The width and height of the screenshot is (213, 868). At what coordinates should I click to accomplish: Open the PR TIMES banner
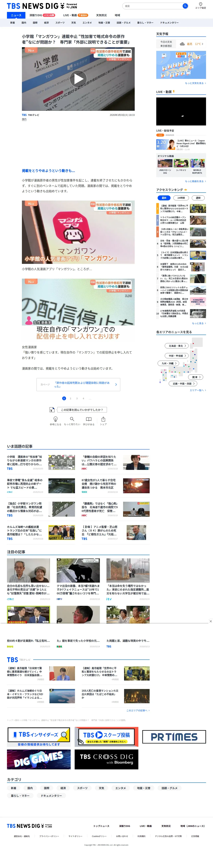pos(174,737)
